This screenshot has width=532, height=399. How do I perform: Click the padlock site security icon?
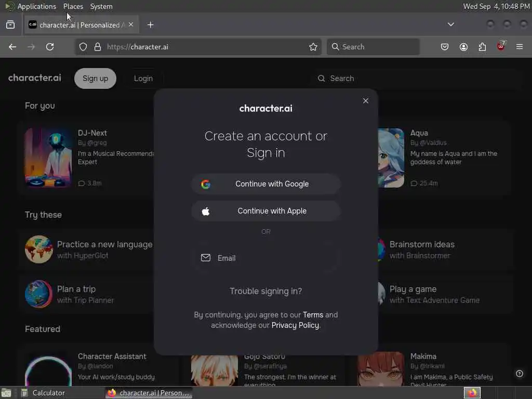click(x=98, y=47)
